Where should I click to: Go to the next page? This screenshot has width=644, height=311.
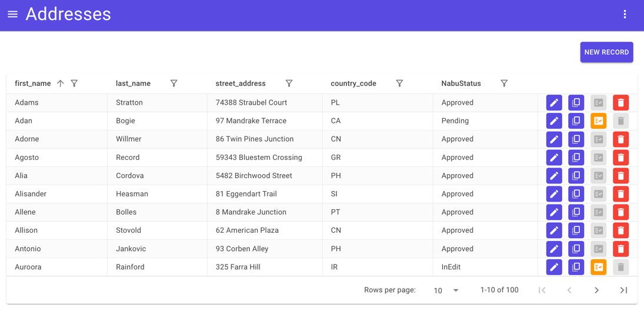click(596, 290)
